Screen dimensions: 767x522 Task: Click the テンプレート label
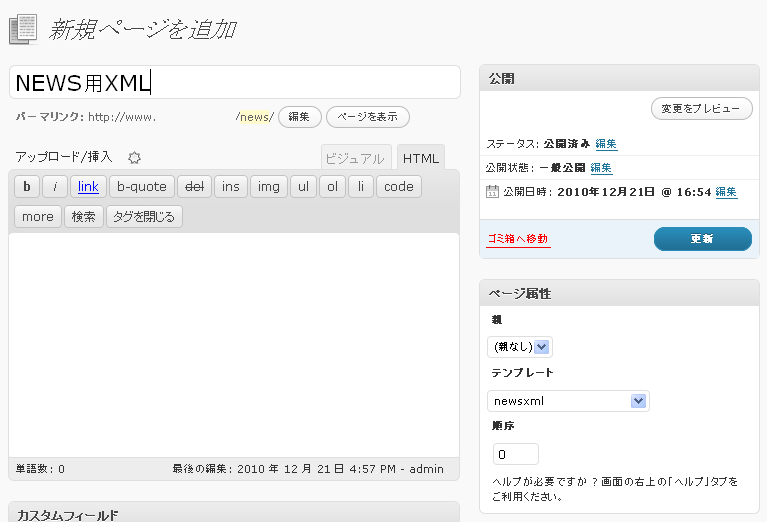[x=522, y=373]
